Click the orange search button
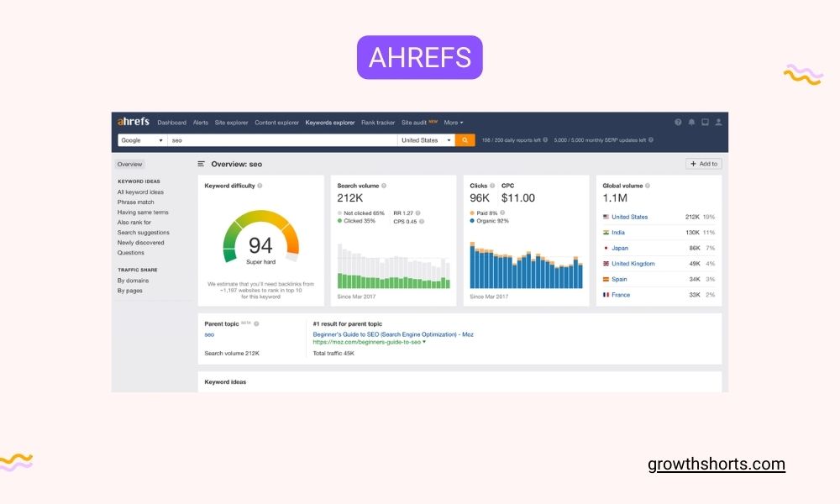This screenshot has height=504, width=840. coord(465,140)
